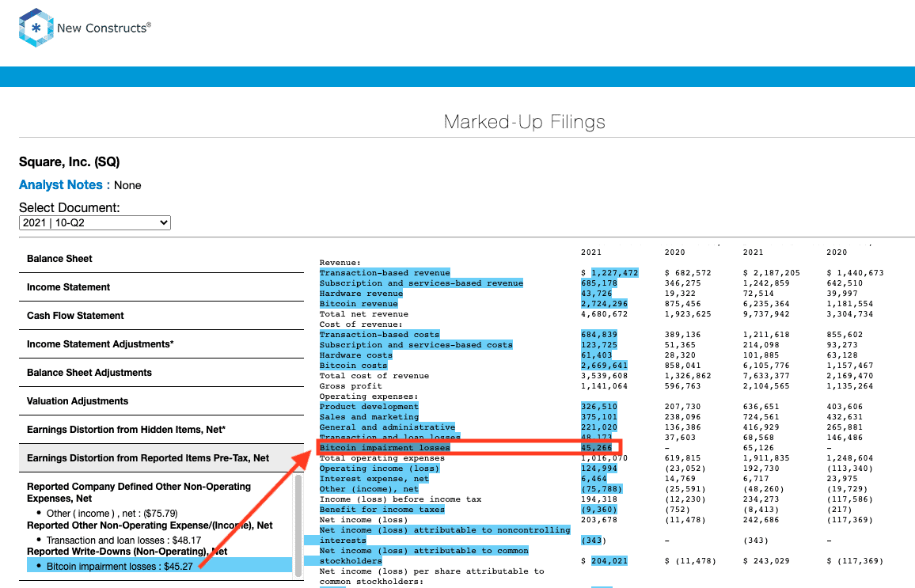Click highlighted General and administrative label
This screenshot has width=915, height=588.
tap(387, 427)
